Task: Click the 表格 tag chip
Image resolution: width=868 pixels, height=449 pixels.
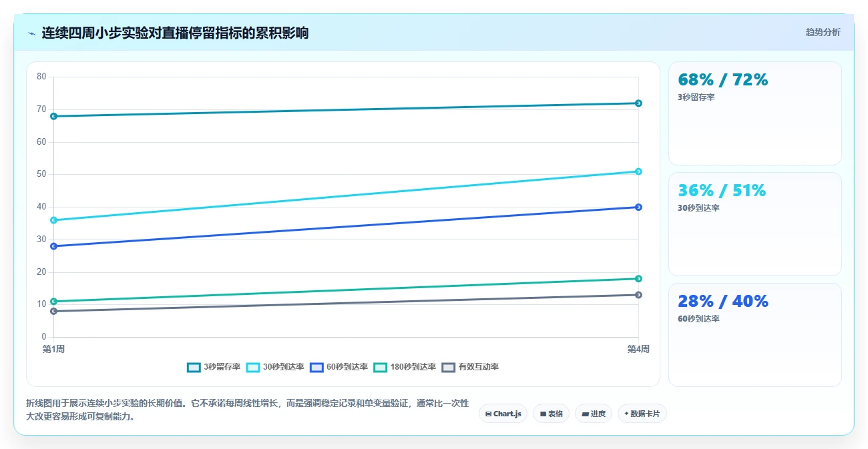Action: [x=551, y=414]
